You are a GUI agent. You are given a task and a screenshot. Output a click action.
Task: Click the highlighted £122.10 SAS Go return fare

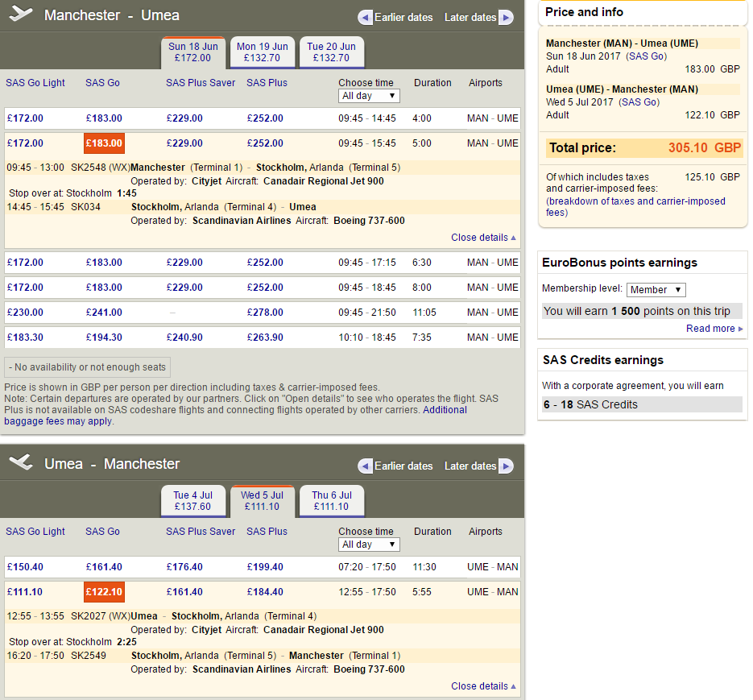click(x=104, y=592)
